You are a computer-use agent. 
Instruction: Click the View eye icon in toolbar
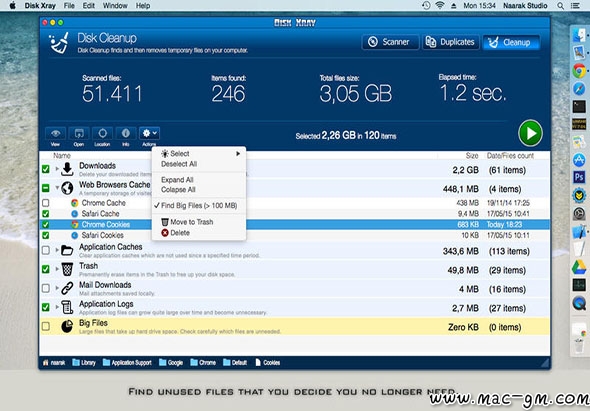point(55,133)
